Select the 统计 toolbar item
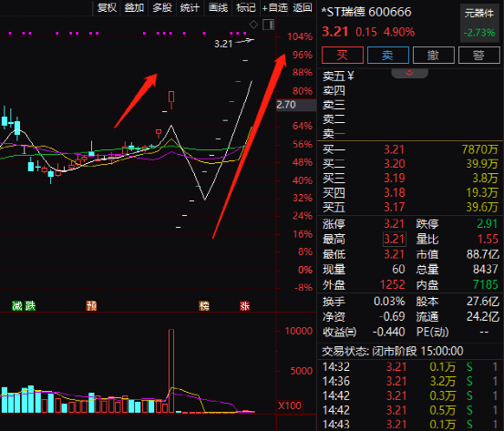This screenshot has width=504, height=431. [190, 7]
